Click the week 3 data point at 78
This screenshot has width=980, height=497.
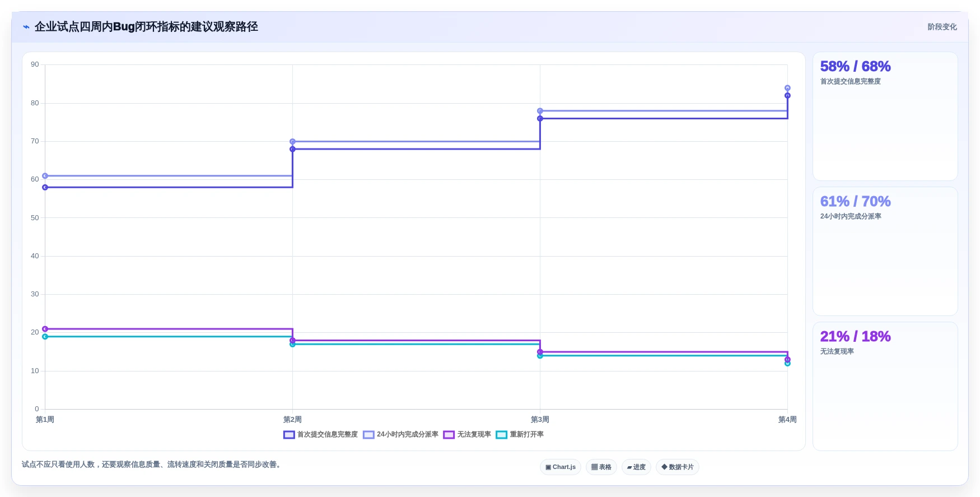(x=540, y=111)
